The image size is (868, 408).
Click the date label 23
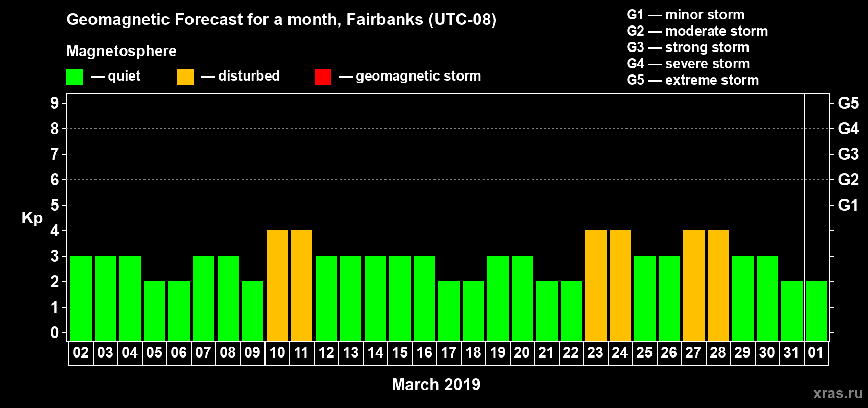[595, 352]
